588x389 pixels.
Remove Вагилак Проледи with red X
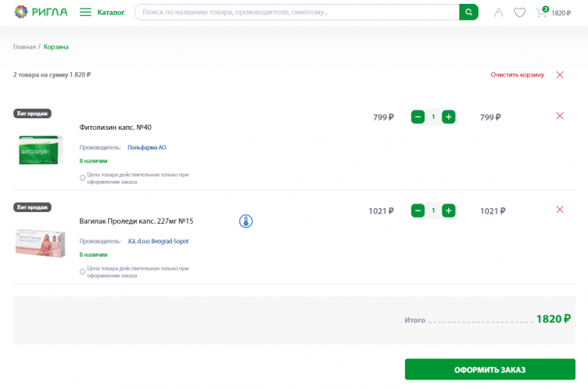pyautogui.click(x=559, y=210)
